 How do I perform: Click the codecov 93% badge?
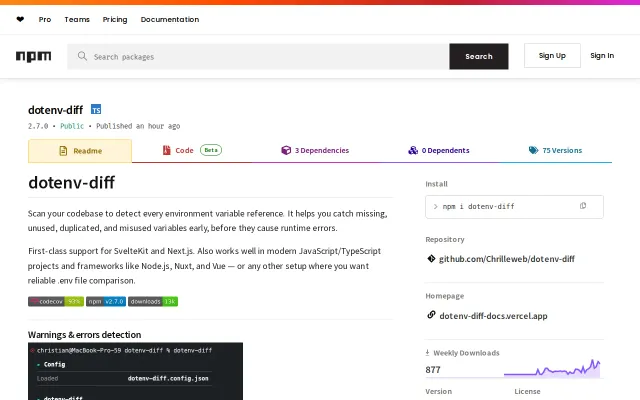click(x=56, y=302)
